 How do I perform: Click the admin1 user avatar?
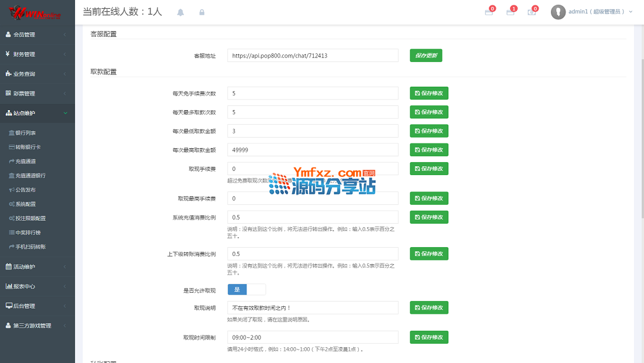(x=558, y=12)
